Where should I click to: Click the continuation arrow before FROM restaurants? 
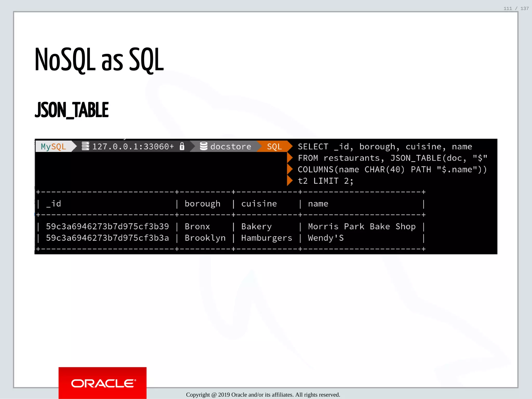(290, 158)
